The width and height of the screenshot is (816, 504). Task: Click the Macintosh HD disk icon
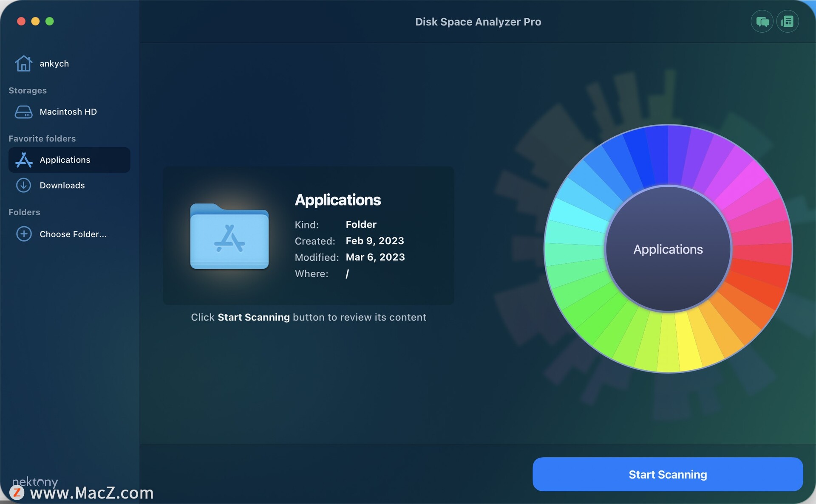point(24,112)
